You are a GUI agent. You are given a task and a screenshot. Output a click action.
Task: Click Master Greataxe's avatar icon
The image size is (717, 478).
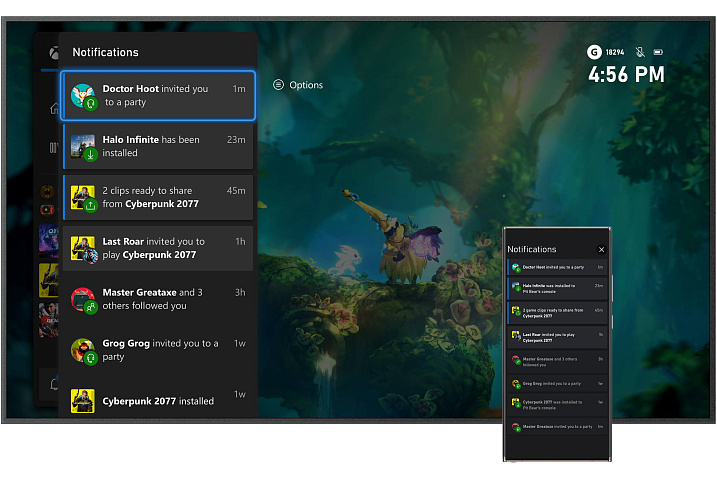click(x=82, y=299)
